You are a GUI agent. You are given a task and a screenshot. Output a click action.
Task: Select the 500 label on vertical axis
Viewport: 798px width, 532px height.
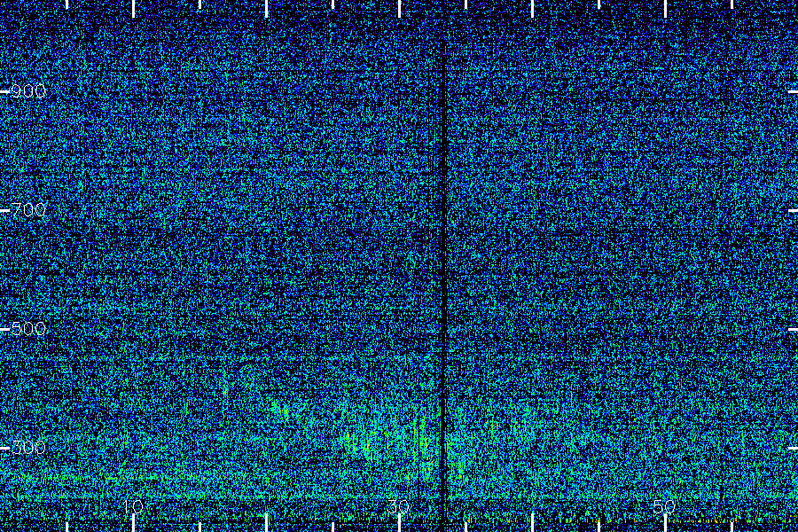[28, 329]
